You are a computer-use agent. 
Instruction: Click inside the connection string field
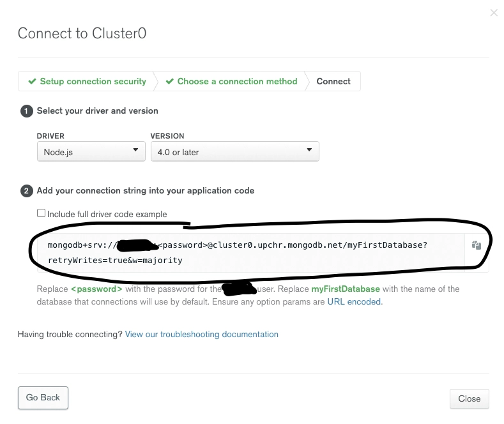pyautogui.click(x=250, y=253)
